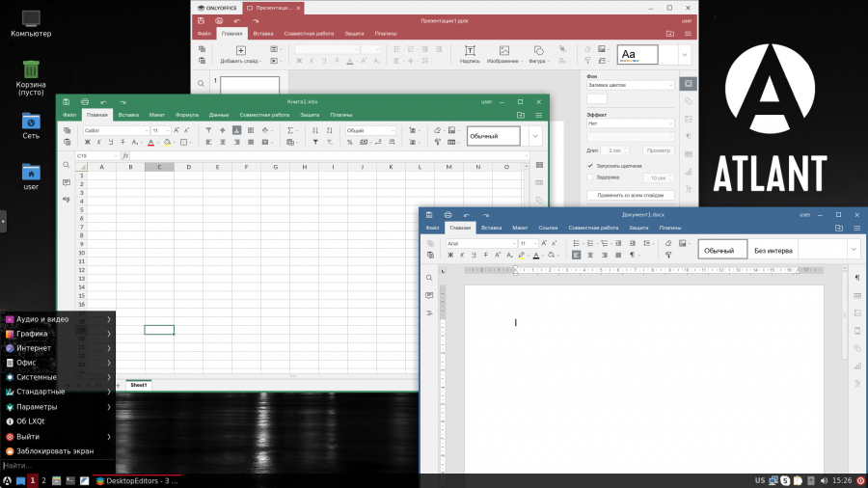Apply filter icon in spreadsheet toolbar
This screenshot has height=488, width=868.
point(315,142)
